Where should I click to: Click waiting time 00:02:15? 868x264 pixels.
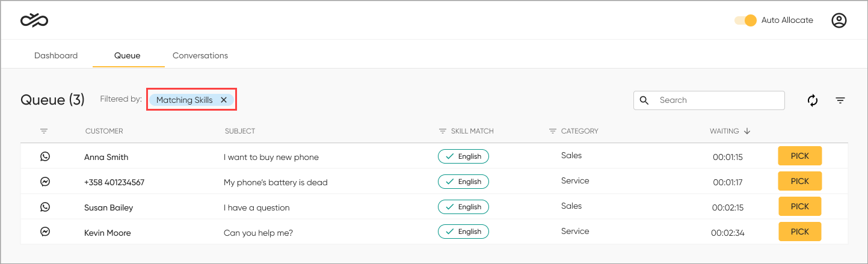point(728,207)
